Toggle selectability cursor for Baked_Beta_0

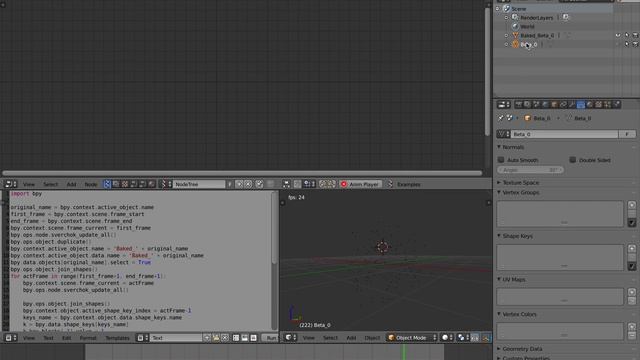coord(627,36)
